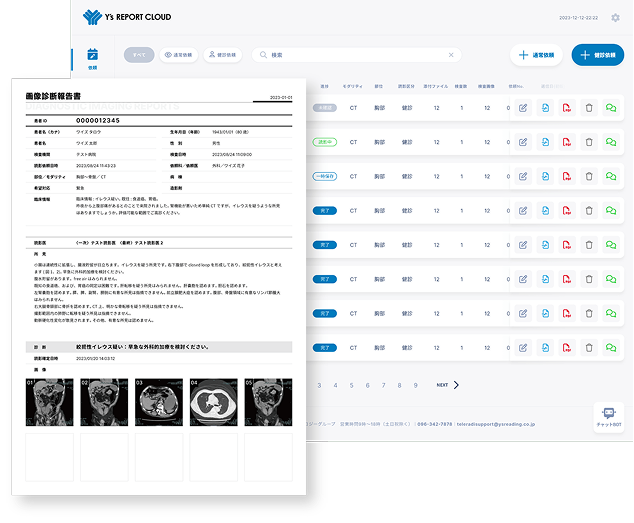Image resolution: width=634 pixels, height=523 pixels.
Task: Open chest CT thumbnail 04 in the report
Action: coord(213,402)
